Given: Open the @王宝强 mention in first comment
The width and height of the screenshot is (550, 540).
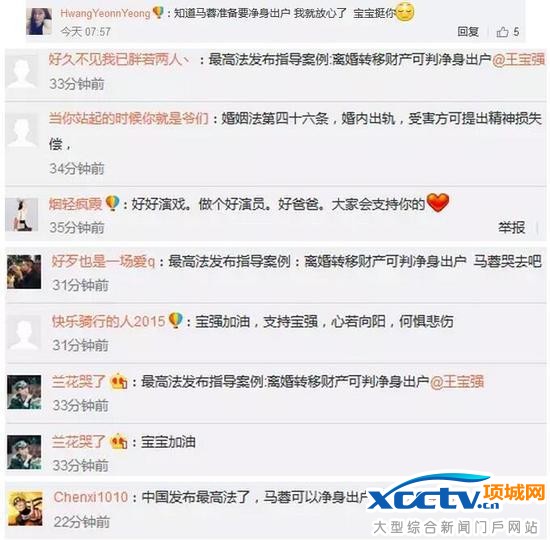Looking at the screenshot, I should [518, 59].
